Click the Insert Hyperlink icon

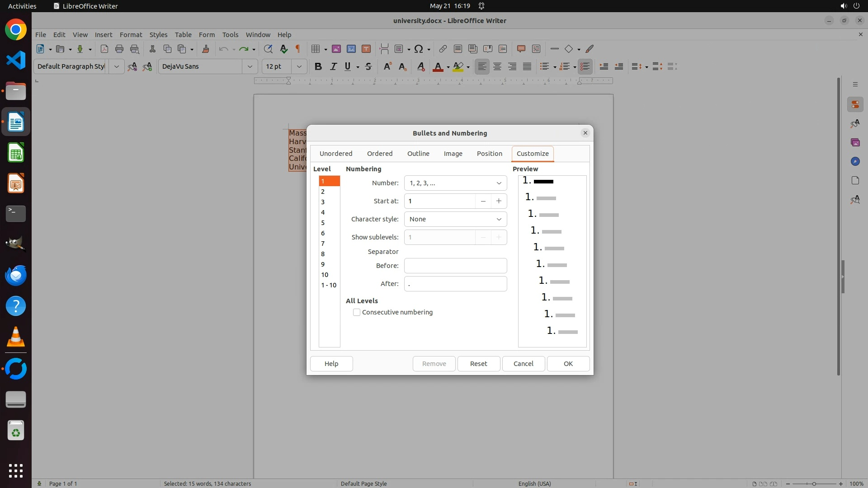[443, 49]
